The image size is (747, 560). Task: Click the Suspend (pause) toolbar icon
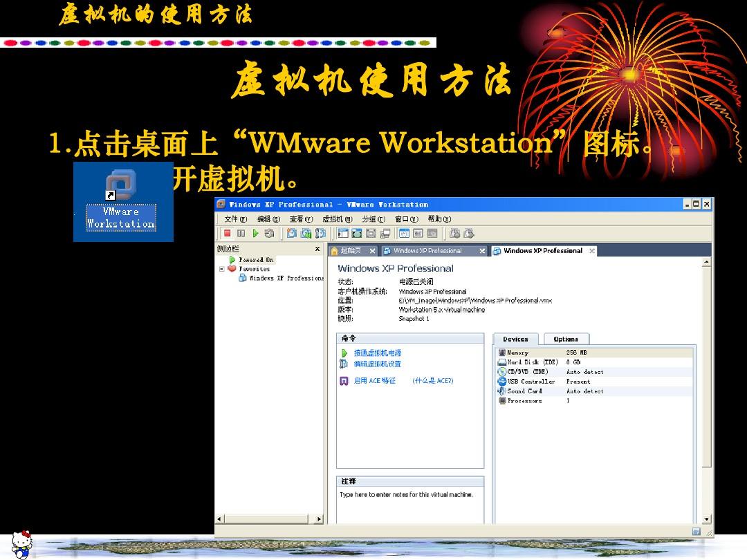click(x=241, y=234)
